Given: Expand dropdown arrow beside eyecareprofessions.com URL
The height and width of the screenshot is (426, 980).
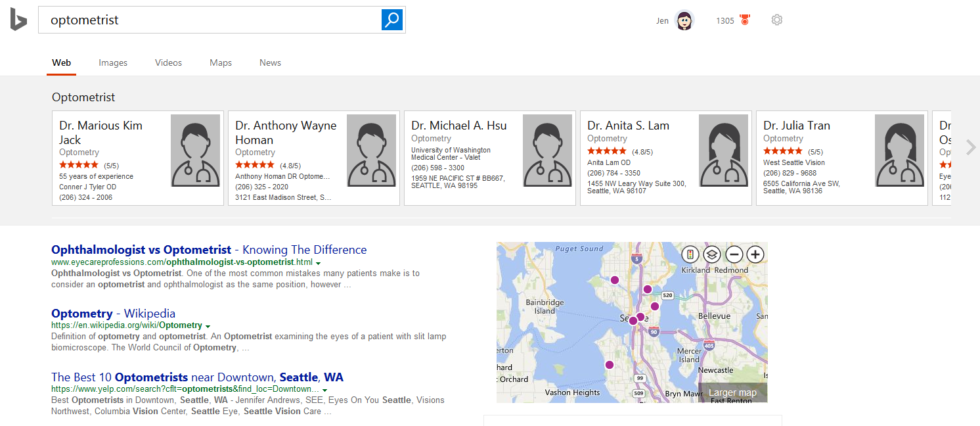Looking at the screenshot, I should point(319,263).
